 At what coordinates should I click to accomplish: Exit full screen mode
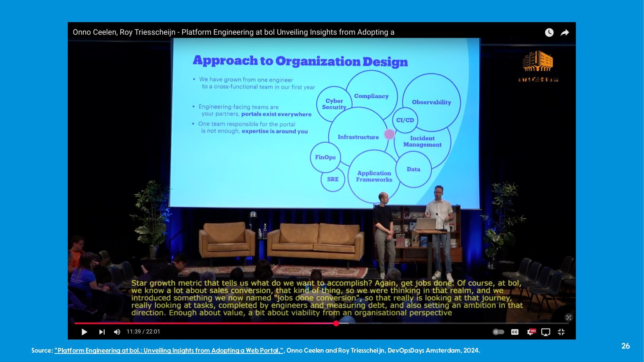tap(561, 332)
